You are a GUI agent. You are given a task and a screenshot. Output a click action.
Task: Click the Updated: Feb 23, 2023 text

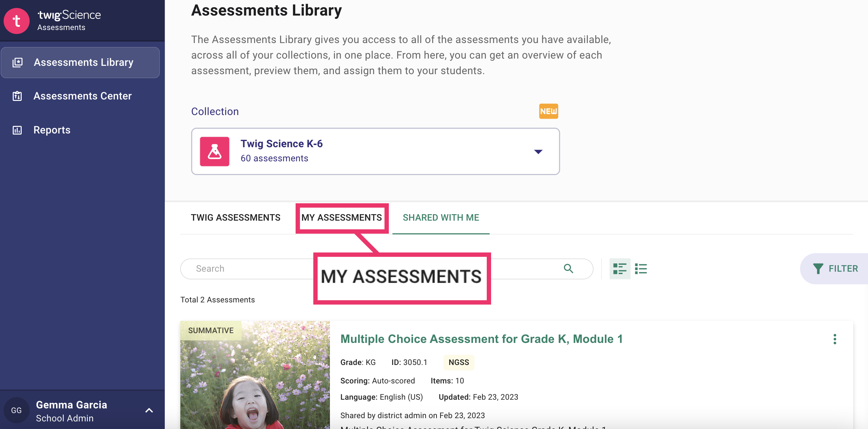(x=478, y=397)
